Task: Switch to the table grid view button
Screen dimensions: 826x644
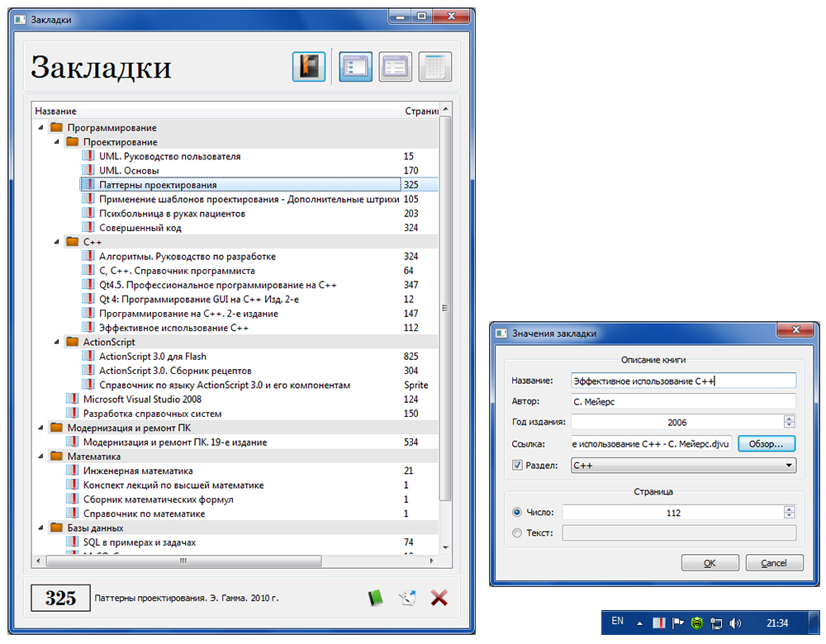Action: pyautogui.click(x=435, y=67)
